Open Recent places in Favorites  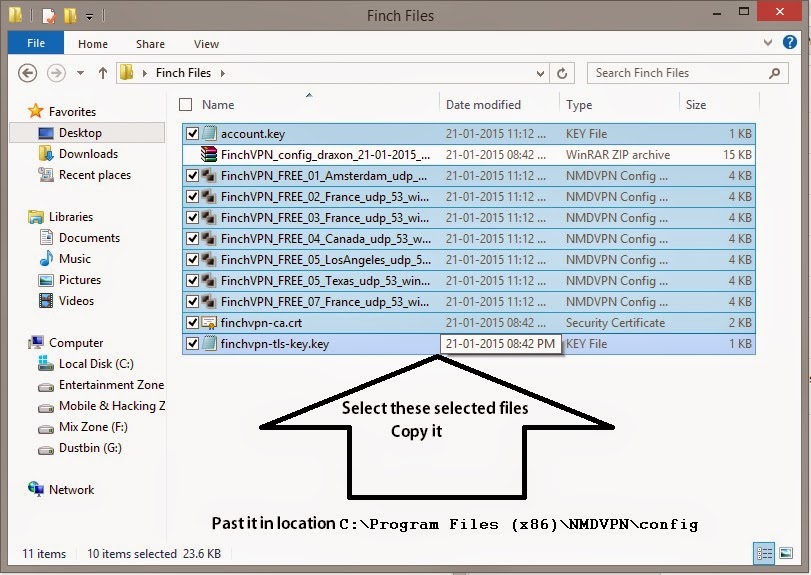95,175
